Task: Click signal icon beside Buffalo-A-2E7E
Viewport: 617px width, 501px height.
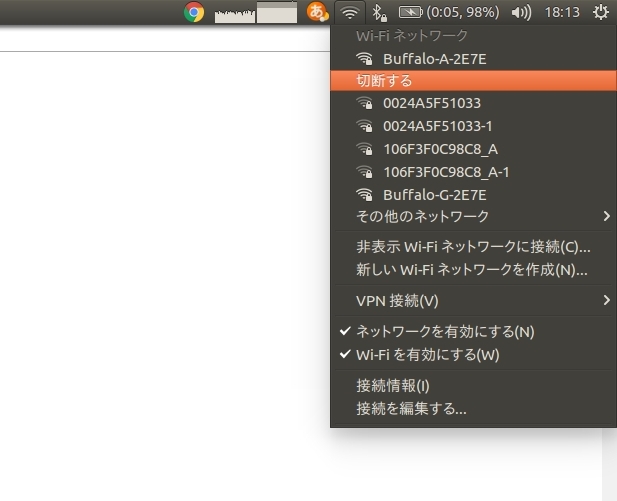Action: [x=364, y=59]
